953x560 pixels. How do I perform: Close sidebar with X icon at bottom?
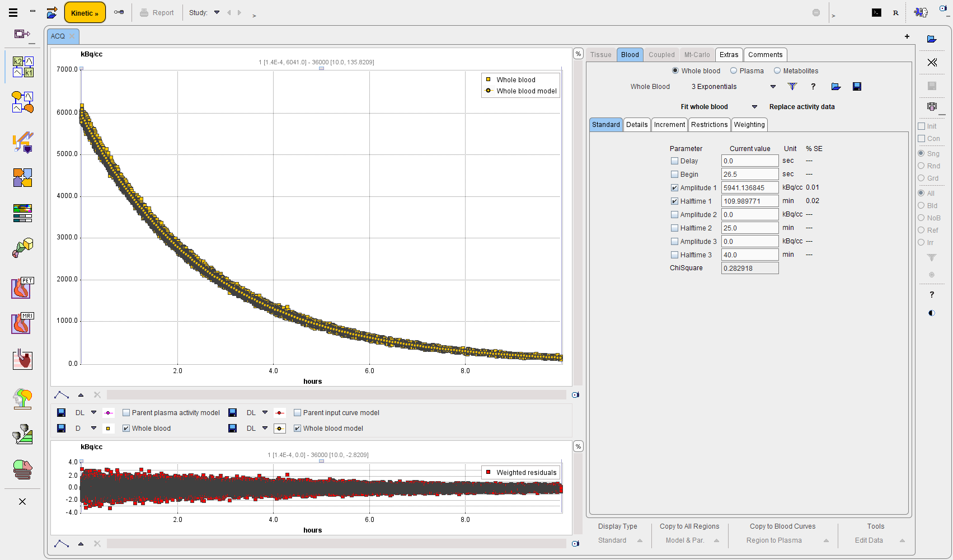coord(22,501)
